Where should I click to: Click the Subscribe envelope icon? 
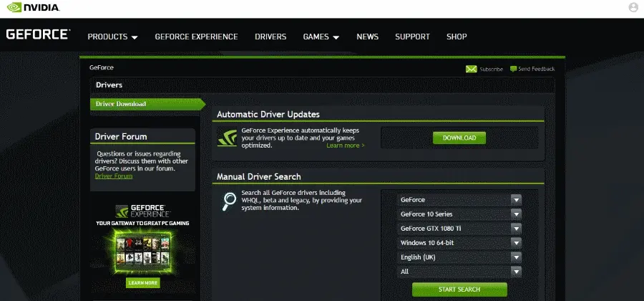click(x=471, y=69)
